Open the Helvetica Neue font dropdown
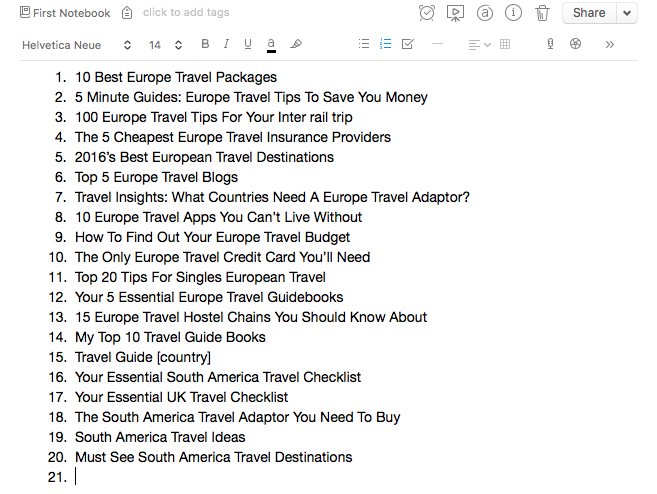This screenshot has height=494, width=657. pos(77,45)
